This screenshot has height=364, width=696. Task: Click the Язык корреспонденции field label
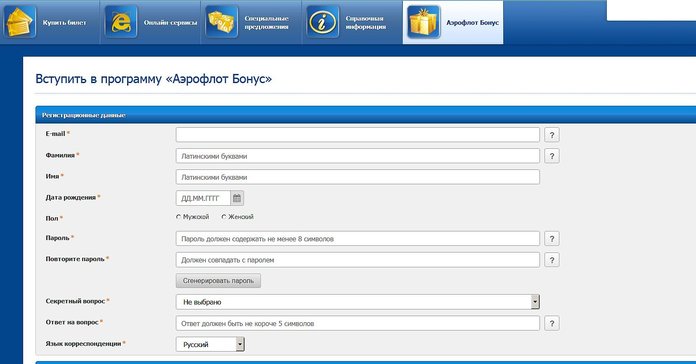tap(83, 344)
